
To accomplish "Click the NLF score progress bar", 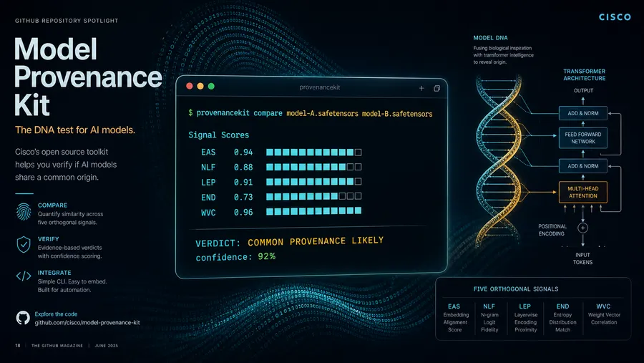I will pos(314,167).
